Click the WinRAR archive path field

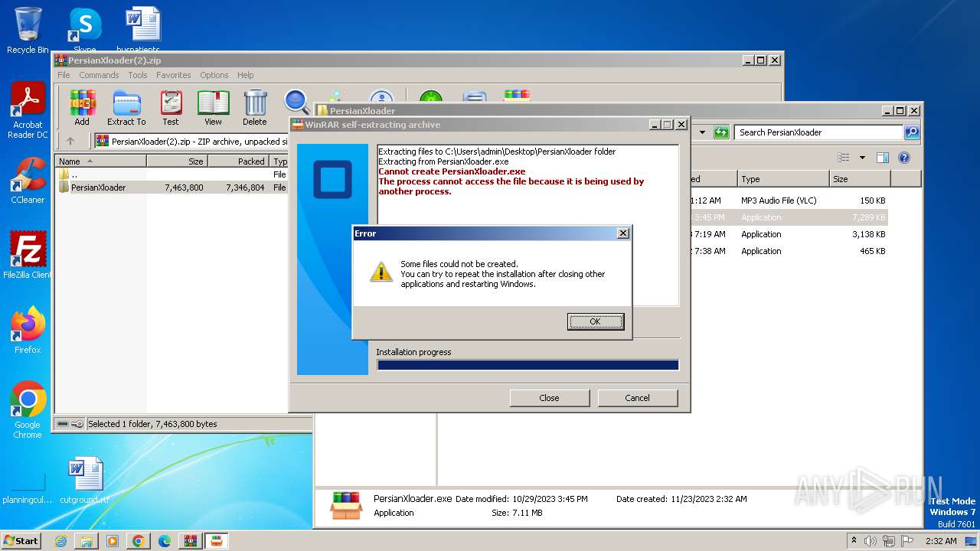coord(191,141)
